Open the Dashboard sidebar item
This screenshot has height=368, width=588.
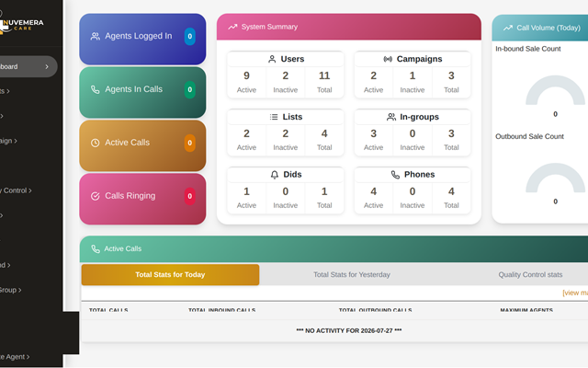(27, 67)
